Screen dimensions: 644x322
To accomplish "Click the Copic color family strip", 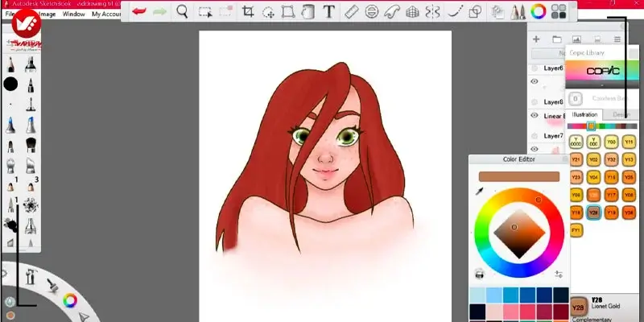I will (x=602, y=126).
